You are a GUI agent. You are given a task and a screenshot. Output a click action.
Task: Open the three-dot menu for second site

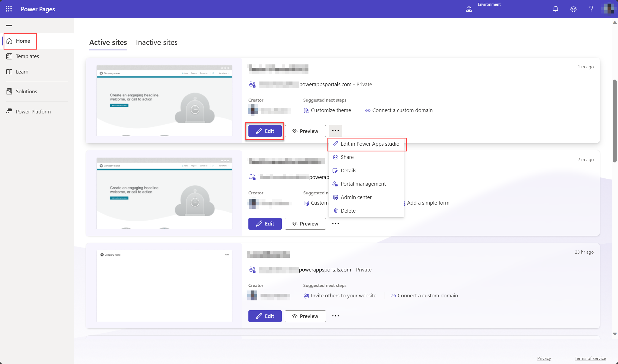[x=335, y=224]
